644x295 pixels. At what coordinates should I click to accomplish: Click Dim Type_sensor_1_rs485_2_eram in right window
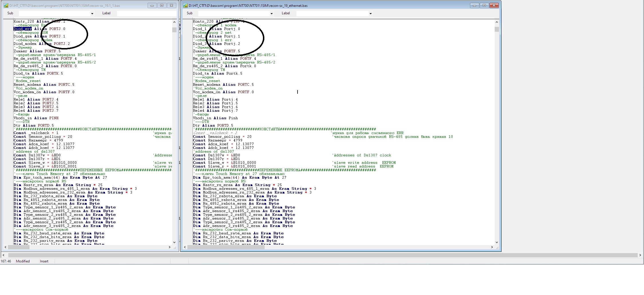pyautogui.click(x=244, y=207)
